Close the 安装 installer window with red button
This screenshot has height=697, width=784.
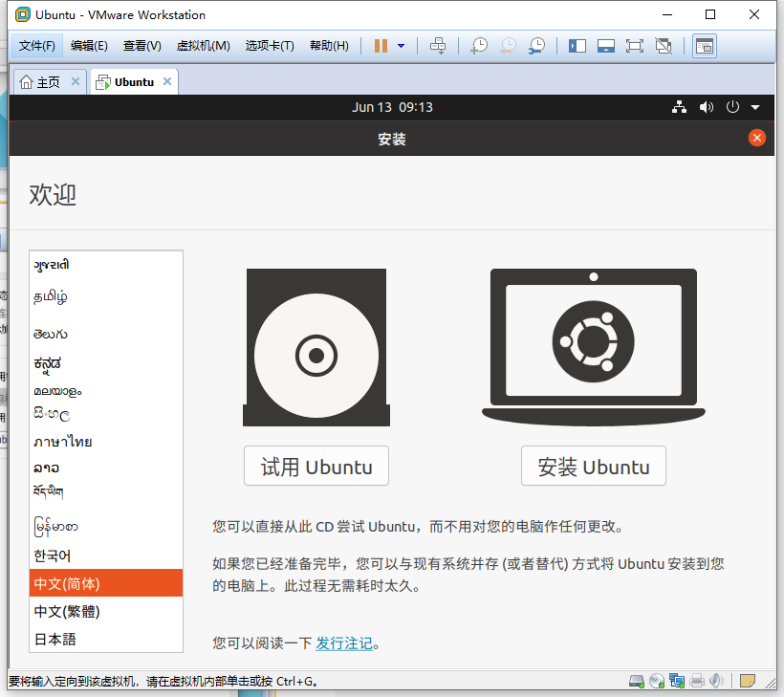click(757, 138)
